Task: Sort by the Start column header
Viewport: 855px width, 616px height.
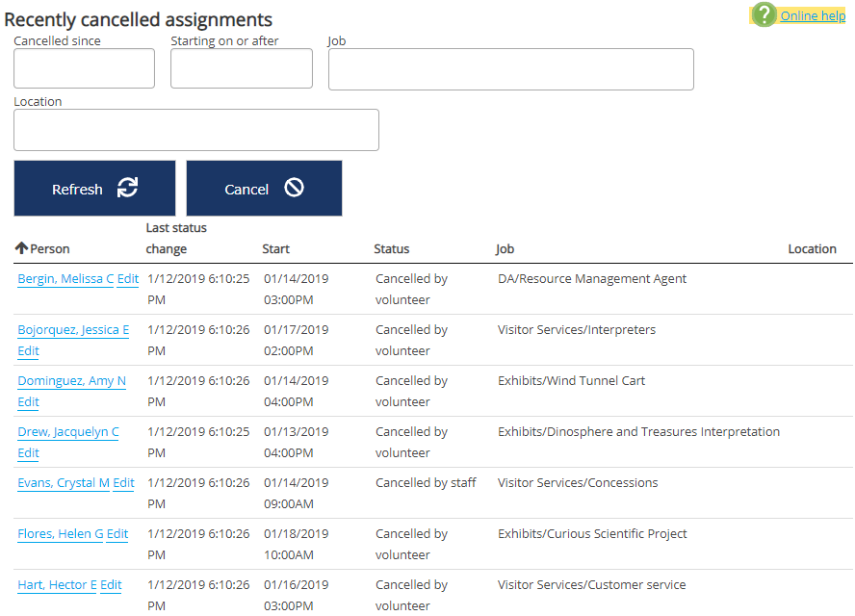Action: pyautogui.click(x=275, y=248)
